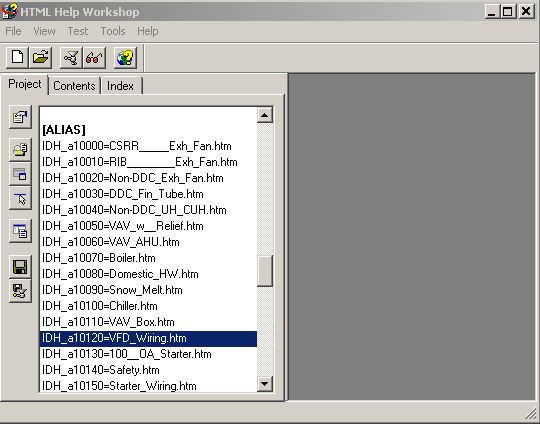The height and width of the screenshot is (424, 540).
Task: Open the Tools menu
Action: pyautogui.click(x=113, y=31)
